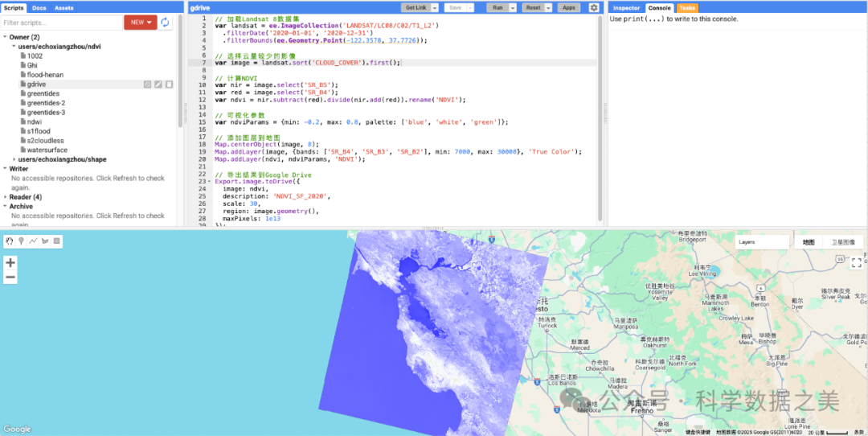
Task: Select the pan hand map tool
Action: pos(10,241)
